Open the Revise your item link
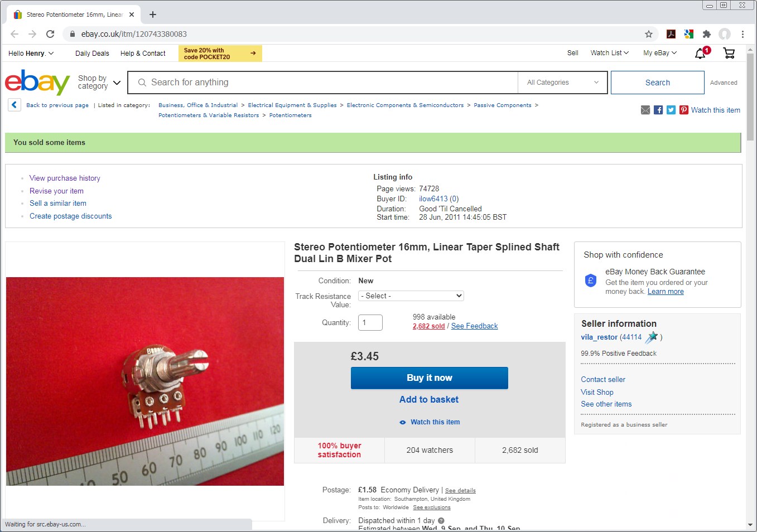 56,191
